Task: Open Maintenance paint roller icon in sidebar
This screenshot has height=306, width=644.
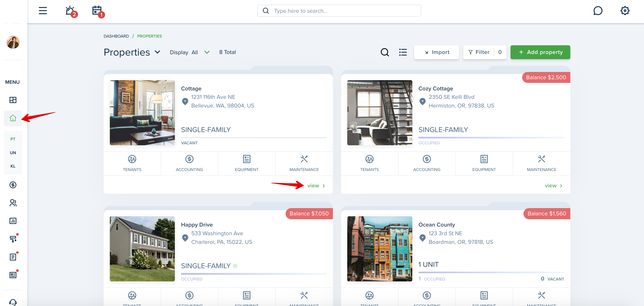Action: (13, 239)
